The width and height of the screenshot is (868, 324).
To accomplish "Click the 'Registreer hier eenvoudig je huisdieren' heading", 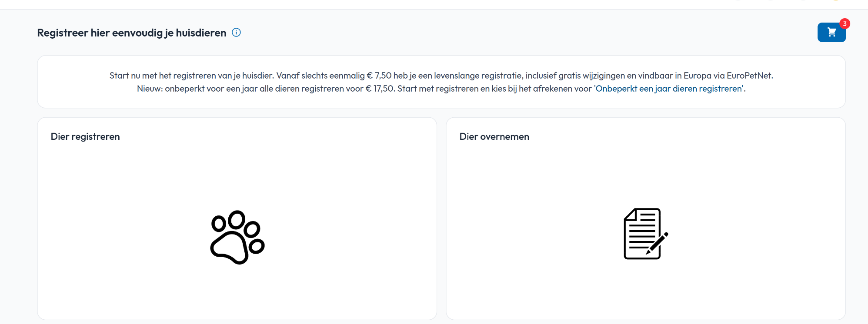I will (131, 33).
